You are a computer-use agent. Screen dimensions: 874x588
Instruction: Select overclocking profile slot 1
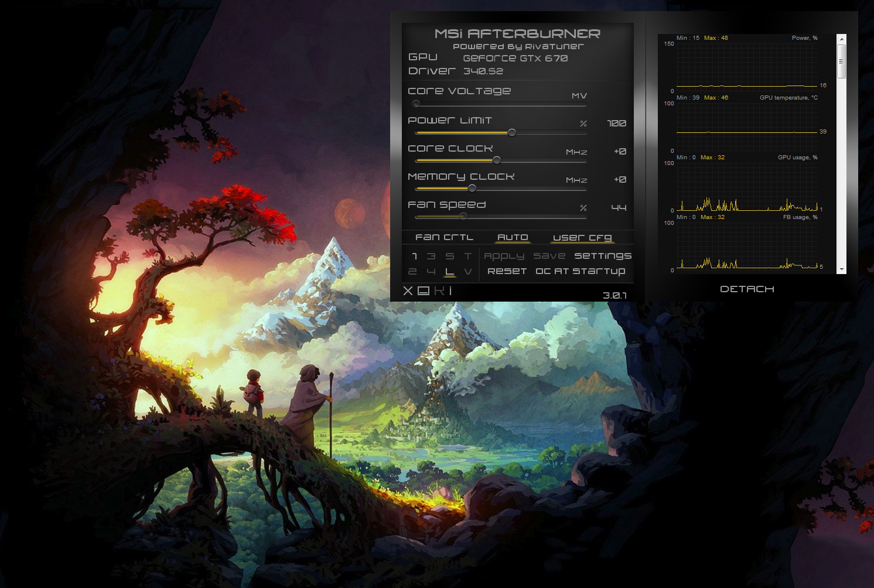click(x=414, y=256)
